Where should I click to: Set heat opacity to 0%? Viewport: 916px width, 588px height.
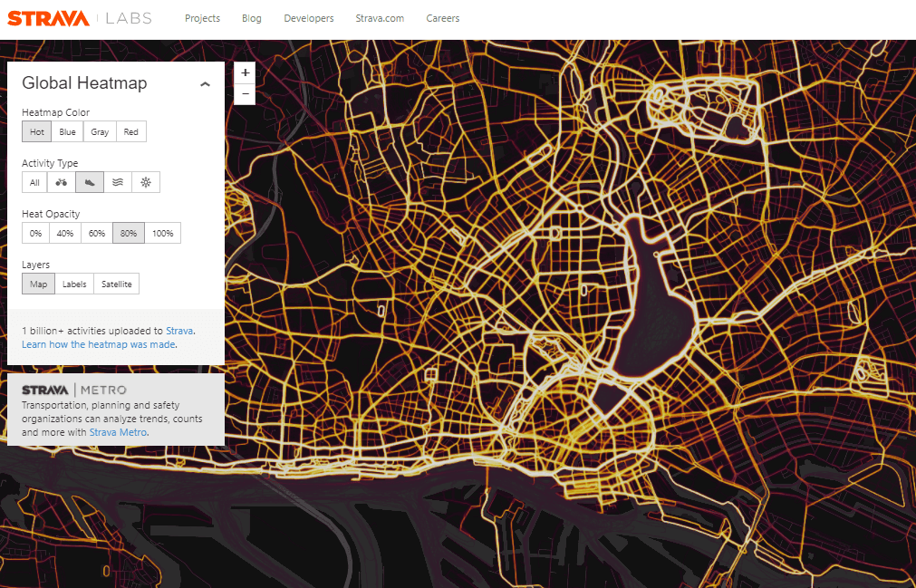pos(35,233)
